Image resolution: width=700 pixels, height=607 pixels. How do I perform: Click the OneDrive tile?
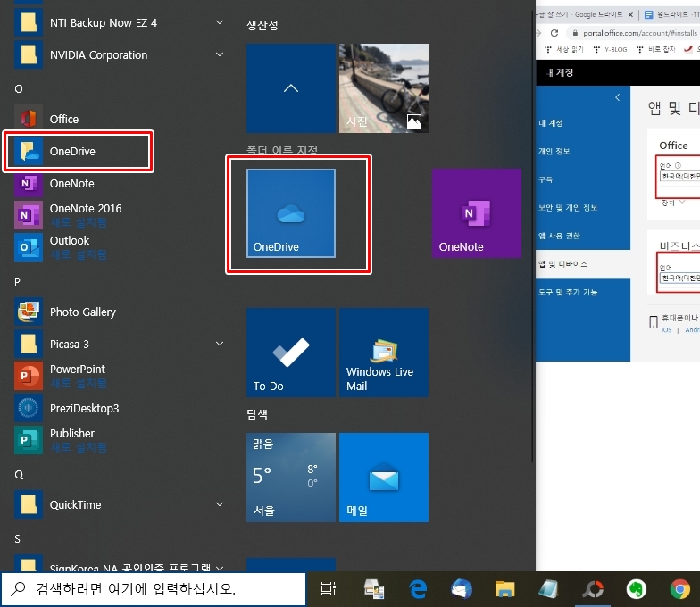click(x=291, y=213)
